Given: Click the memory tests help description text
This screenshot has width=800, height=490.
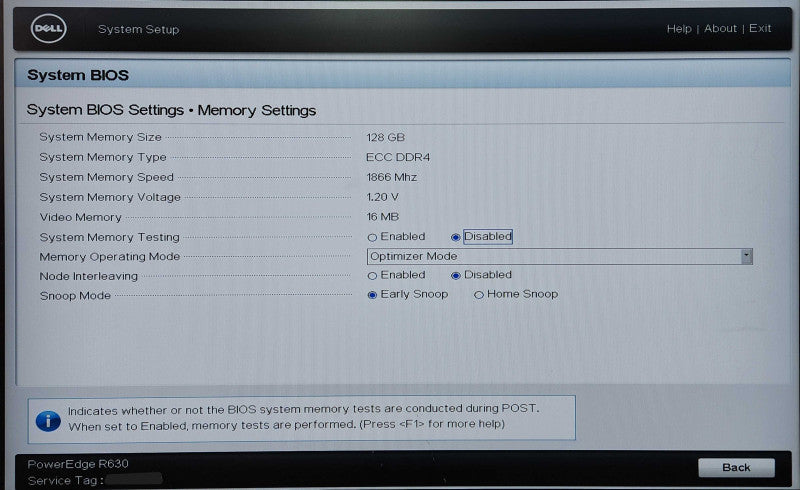Looking at the screenshot, I should click(304, 416).
